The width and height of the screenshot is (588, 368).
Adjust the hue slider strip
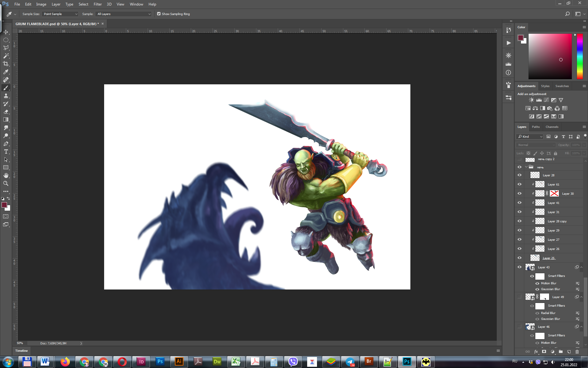click(x=580, y=56)
